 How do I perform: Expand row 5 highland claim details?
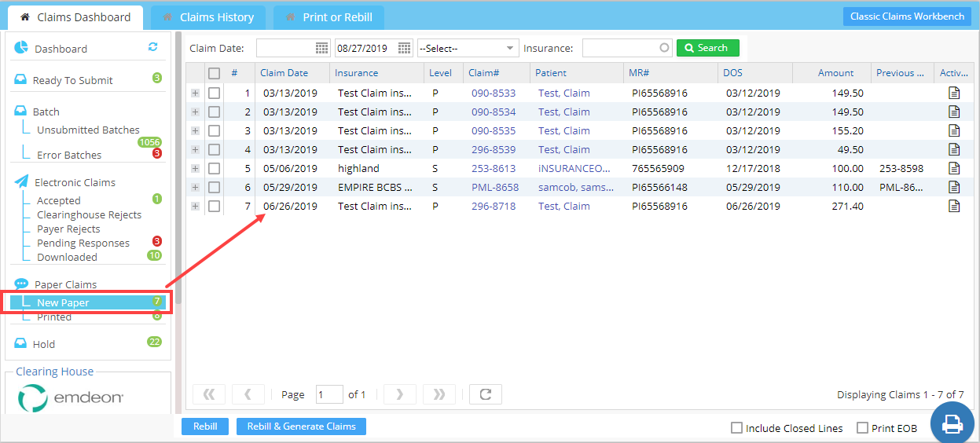click(x=195, y=168)
